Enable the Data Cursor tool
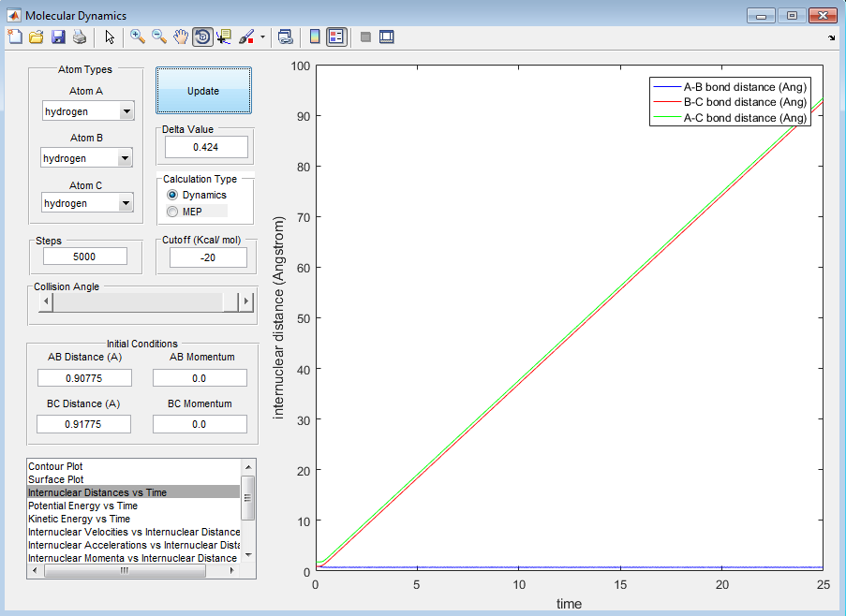Screen dimensions: 846x616 tap(224, 37)
